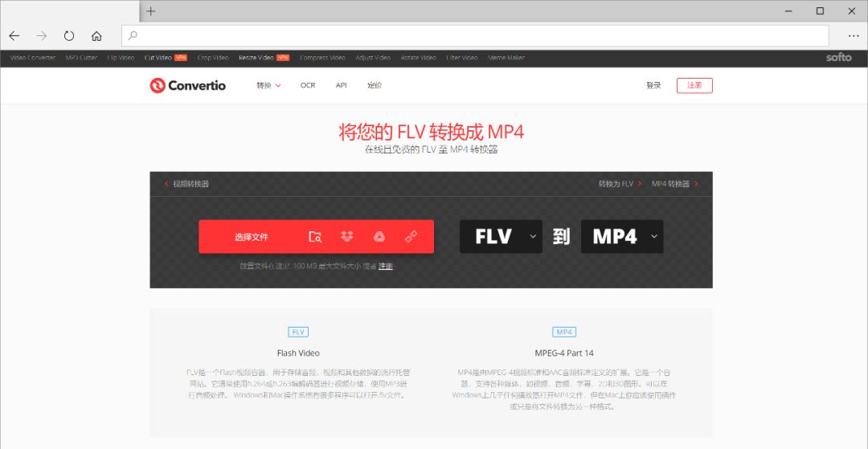Image resolution: width=868 pixels, height=449 pixels.
Task: Open the 定价 pricing page
Action: 375,85
